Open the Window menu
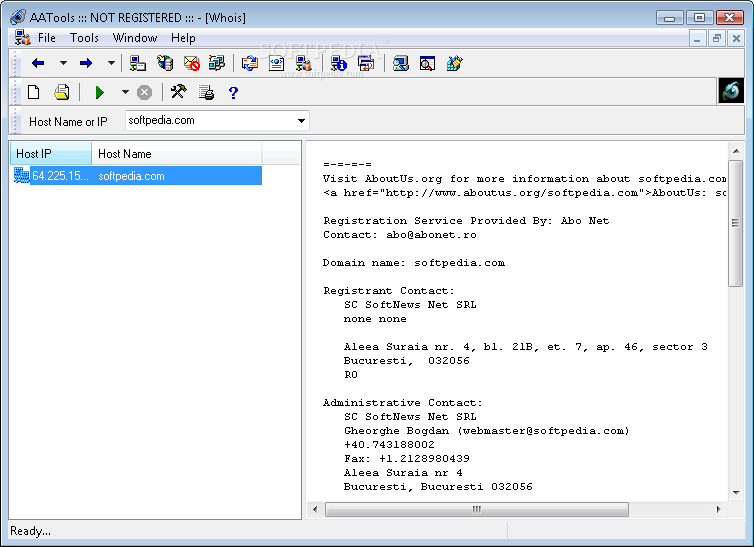The height and width of the screenshot is (547, 754). [135, 38]
